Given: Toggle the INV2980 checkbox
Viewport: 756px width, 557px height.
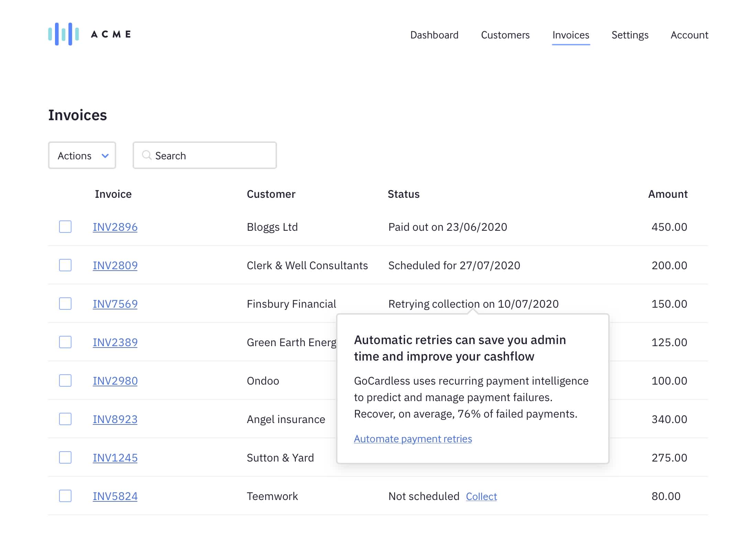Looking at the screenshot, I should click(65, 380).
